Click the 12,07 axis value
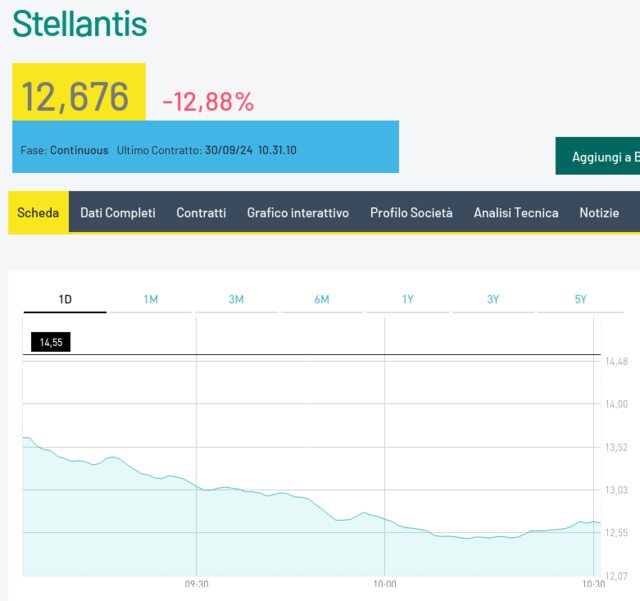The image size is (640, 601). point(616,576)
